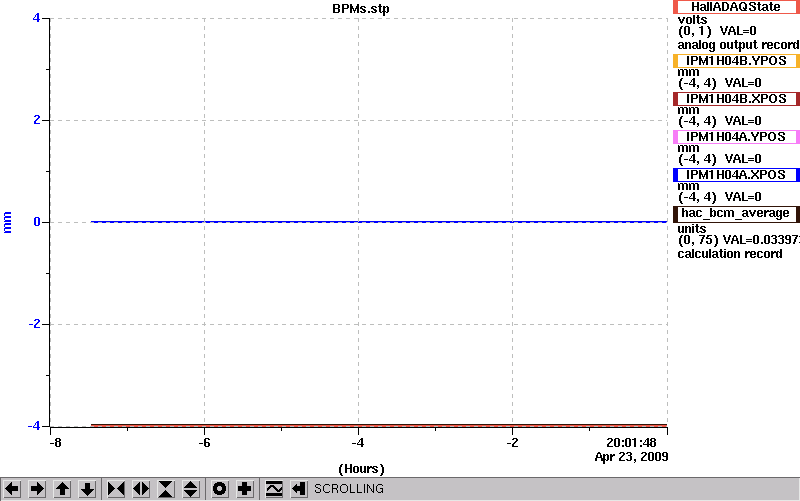Shift the plot down with the down arrow button
Viewport: 800px width, 501px height.
87,489
